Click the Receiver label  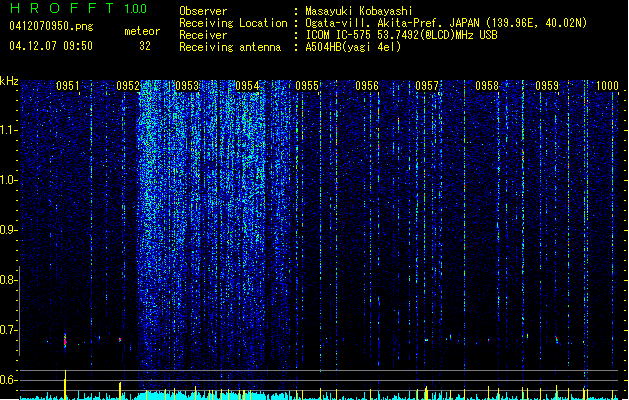point(203,35)
